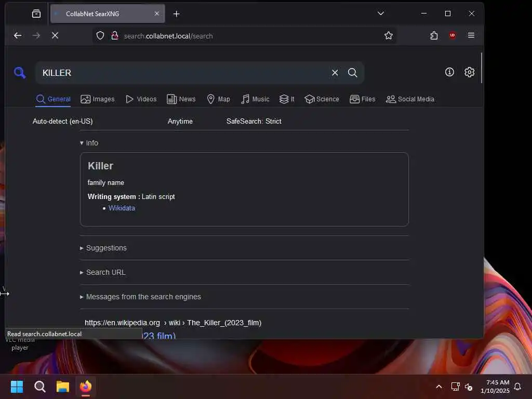Show hidden system tray icons
Viewport: 532px width, 399px height.
coord(438,387)
